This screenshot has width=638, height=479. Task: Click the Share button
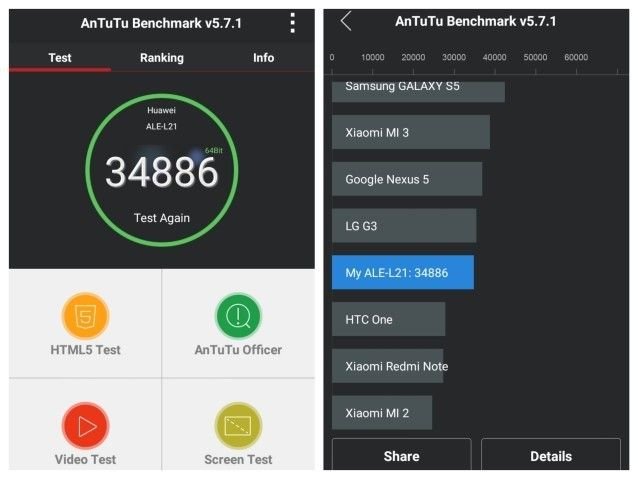(x=402, y=456)
